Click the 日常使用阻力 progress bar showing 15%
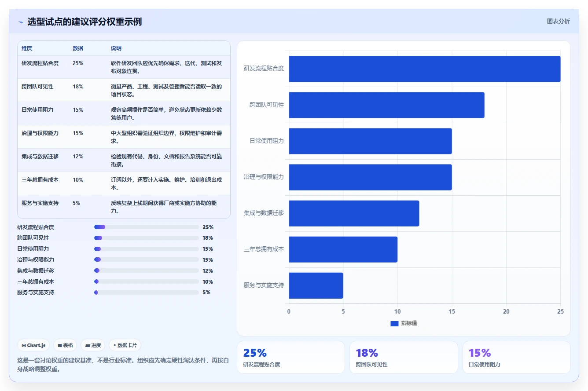Viewport: 588px width, 391px height. pos(147,249)
